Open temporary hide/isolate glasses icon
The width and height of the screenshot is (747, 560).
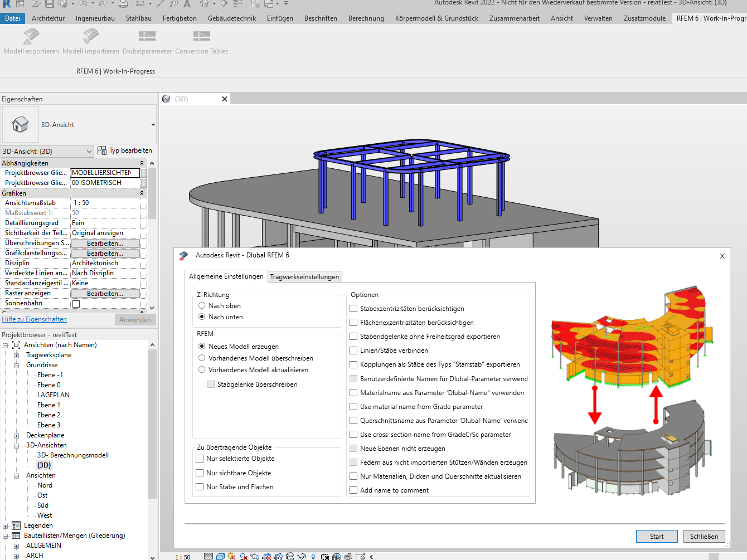click(x=301, y=556)
